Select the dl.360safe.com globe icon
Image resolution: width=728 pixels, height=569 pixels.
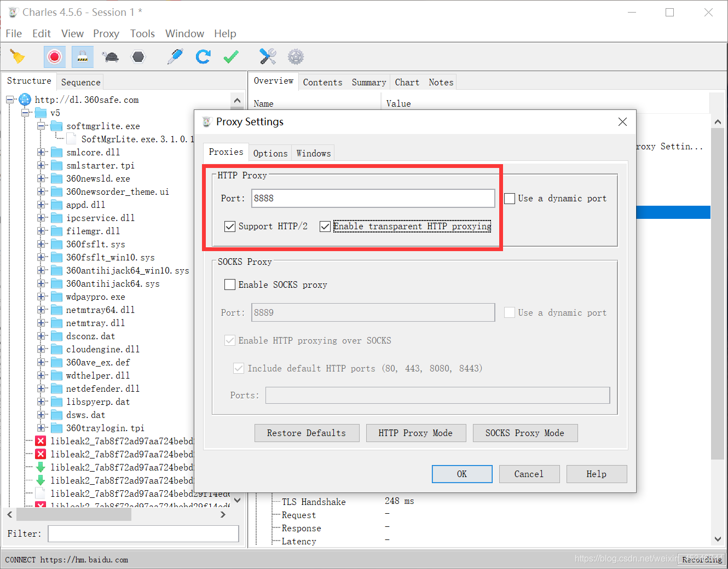pyautogui.click(x=25, y=100)
